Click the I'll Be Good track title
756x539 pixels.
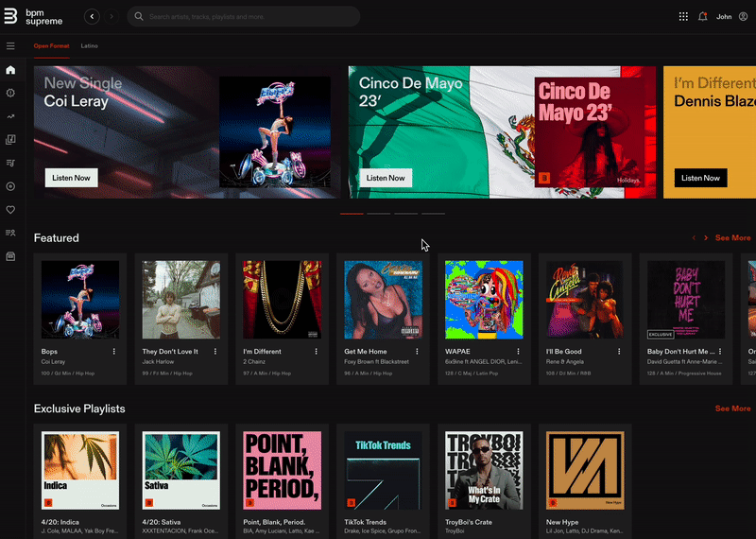pos(563,351)
